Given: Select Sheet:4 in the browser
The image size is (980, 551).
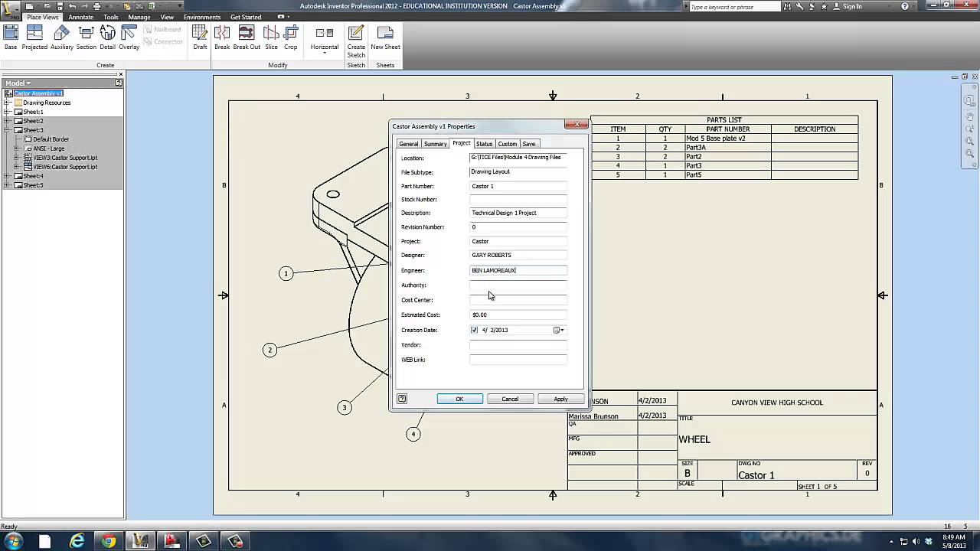Looking at the screenshot, I should [x=33, y=176].
